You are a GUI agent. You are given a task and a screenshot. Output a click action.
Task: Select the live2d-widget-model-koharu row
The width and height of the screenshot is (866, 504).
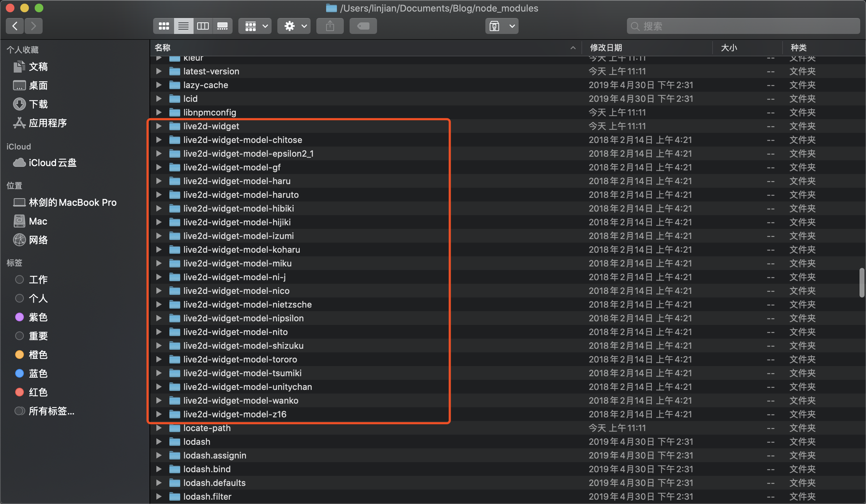pos(508,249)
